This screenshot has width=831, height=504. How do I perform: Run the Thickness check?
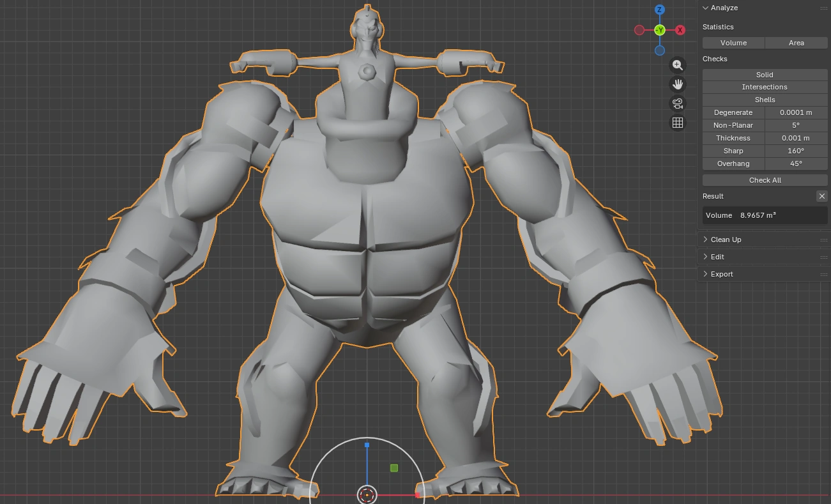pos(733,138)
